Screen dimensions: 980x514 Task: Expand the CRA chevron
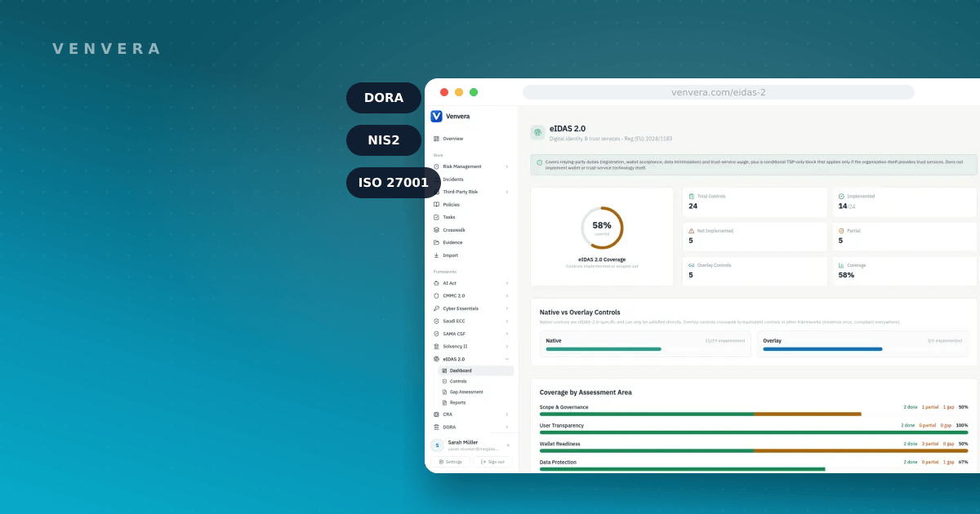(x=506, y=414)
